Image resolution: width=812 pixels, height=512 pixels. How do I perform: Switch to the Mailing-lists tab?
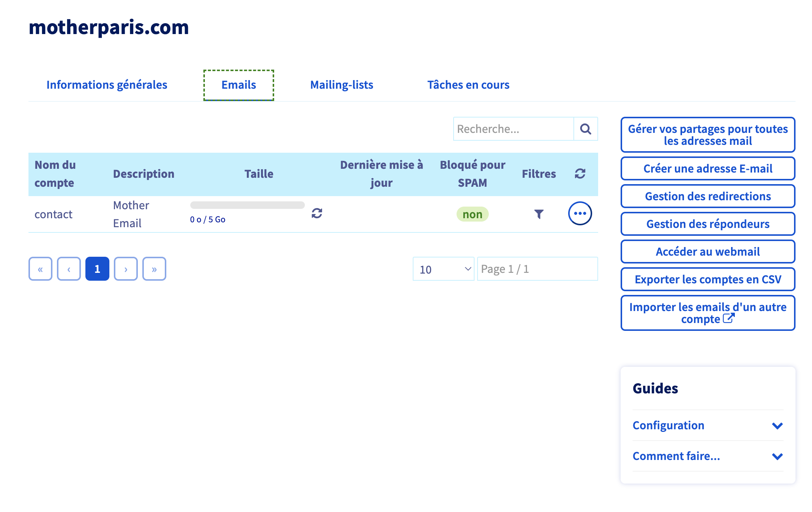[x=342, y=85]
